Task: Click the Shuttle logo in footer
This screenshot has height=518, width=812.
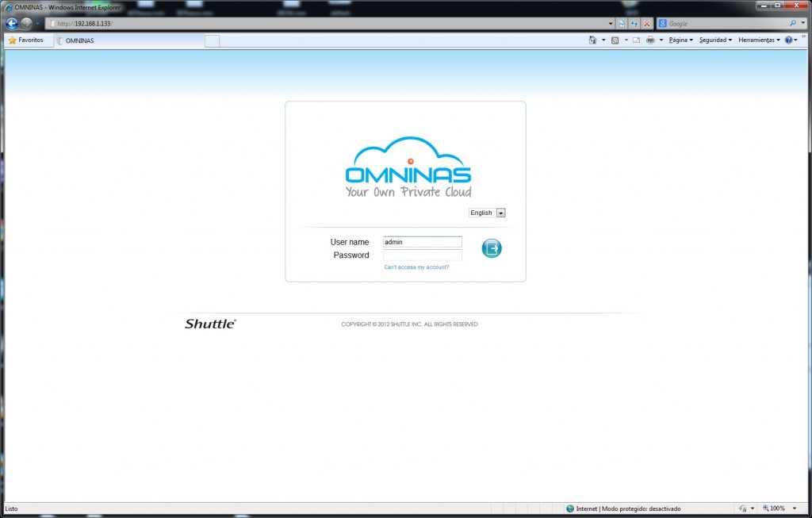Action: [x=210, y=324]
